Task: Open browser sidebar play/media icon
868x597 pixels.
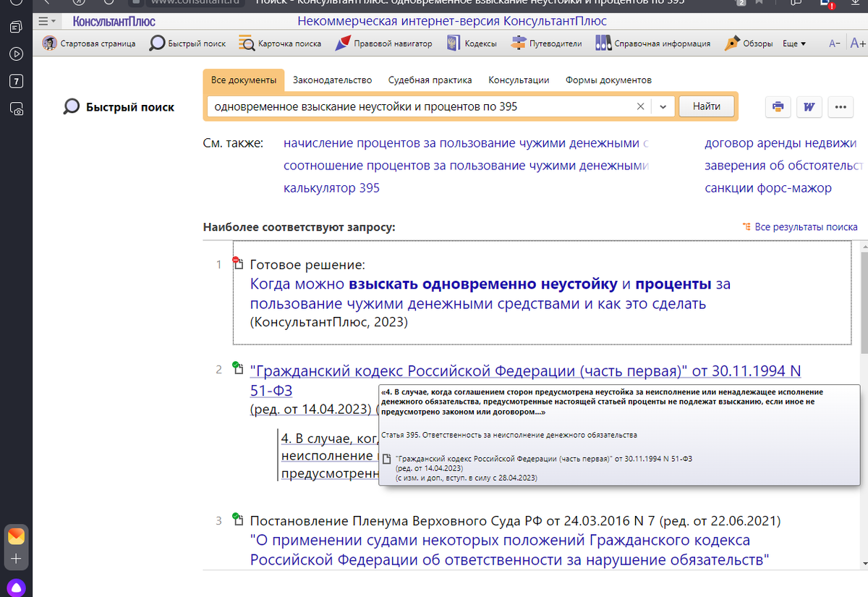Action: coord(16,54)
